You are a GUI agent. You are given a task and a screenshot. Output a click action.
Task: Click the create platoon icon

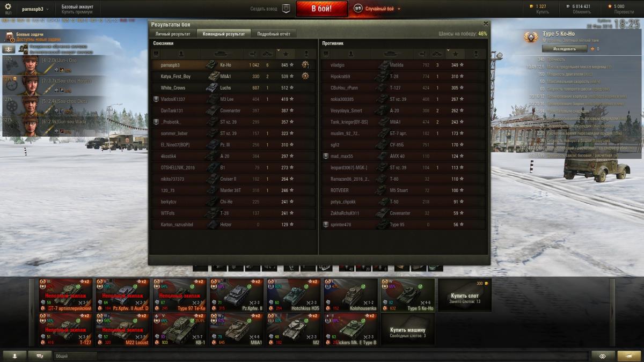(286, 9)
